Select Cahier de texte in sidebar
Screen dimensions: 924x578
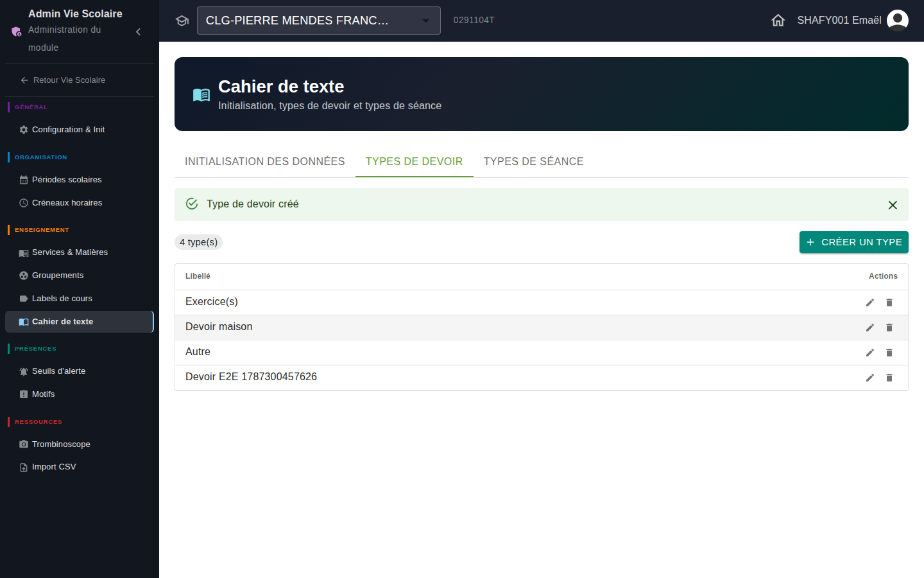pyautogui.click(x=80, y=322)
